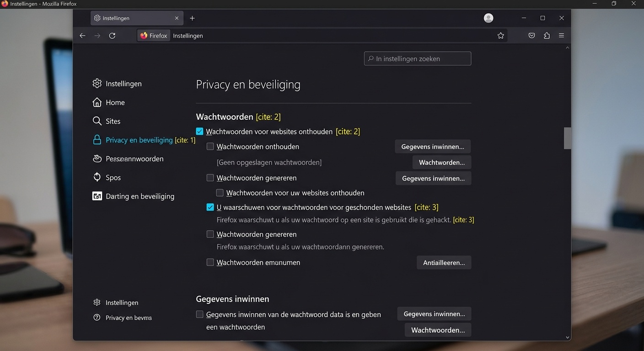Open Sites in the settings sidebar
644x351 pixels.
point(107,121)
